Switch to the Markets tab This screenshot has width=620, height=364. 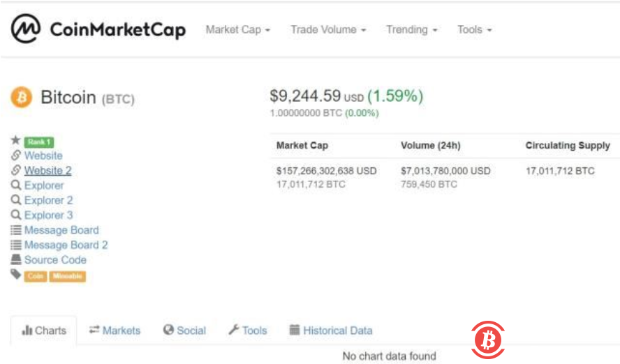tap(115, 331)
